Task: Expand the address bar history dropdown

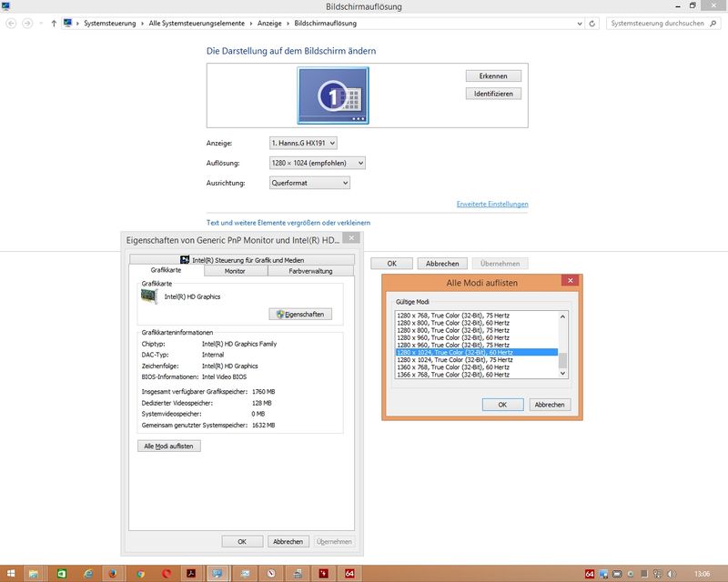Action: (x=580, y=24)
